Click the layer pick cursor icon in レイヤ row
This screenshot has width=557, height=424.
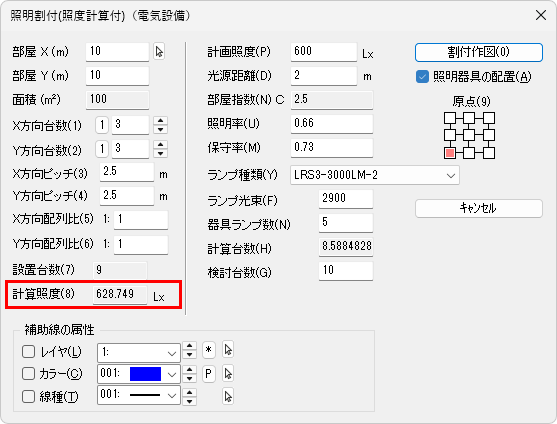pyautogui.click(x=228, y=350)
